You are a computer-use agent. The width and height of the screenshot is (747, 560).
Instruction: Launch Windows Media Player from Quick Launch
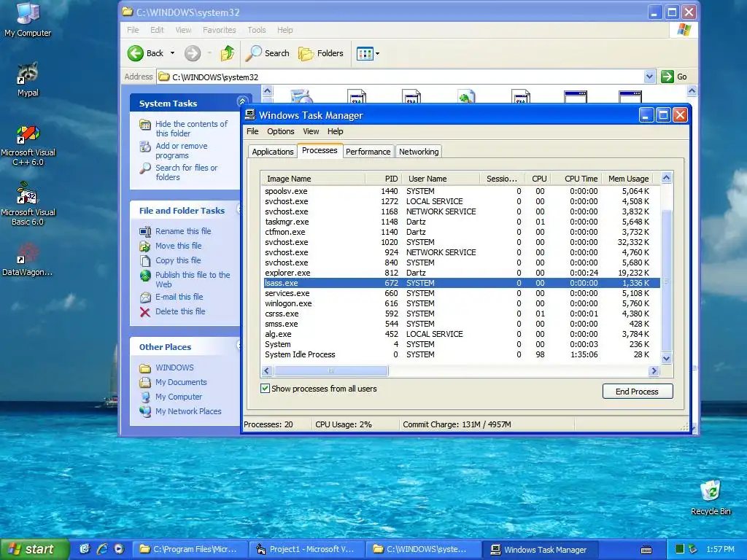point(119,549)
